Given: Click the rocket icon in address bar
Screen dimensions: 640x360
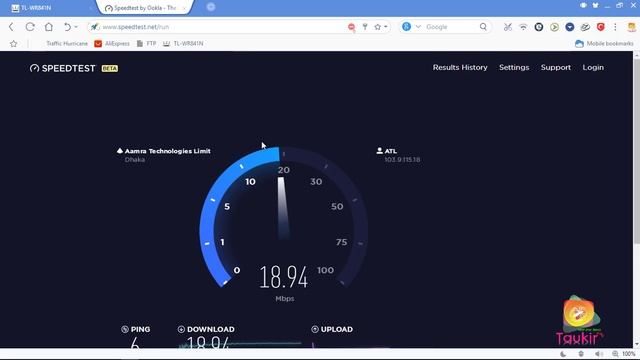Looking at the screenshot, I should (95, 27).
